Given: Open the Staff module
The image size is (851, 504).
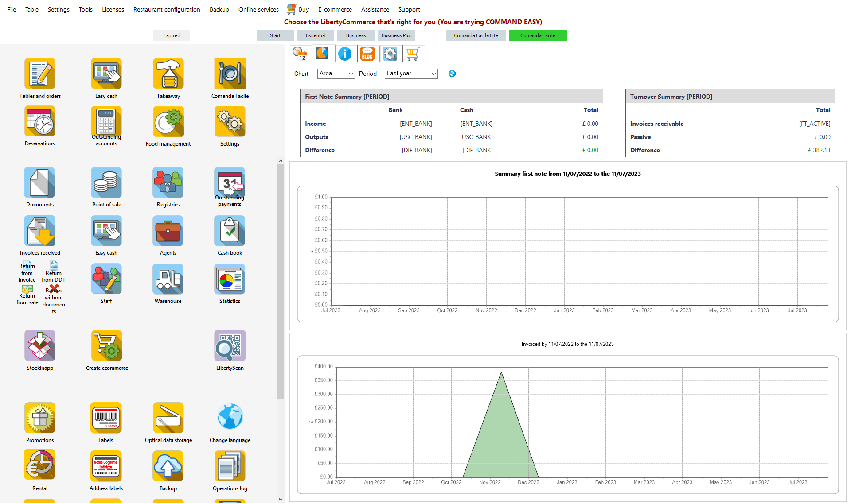Looking at the screenshot, I should coord(106,279).
